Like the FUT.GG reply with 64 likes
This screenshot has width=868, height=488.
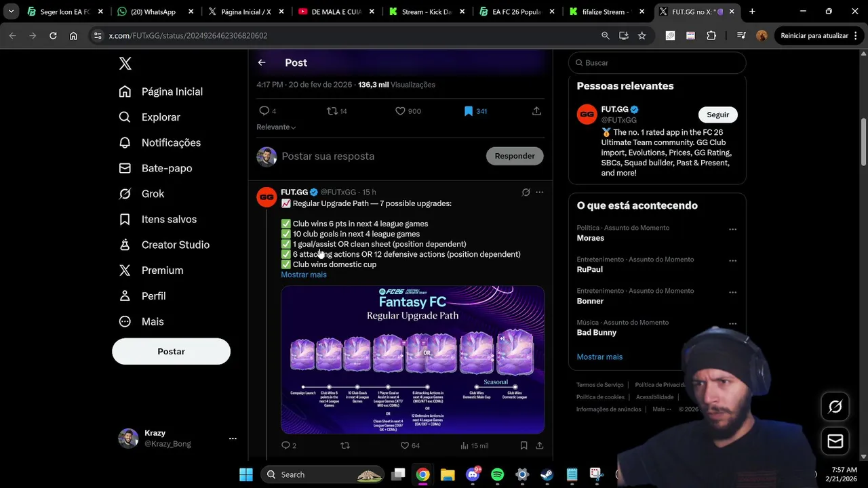tap(410, 445)
